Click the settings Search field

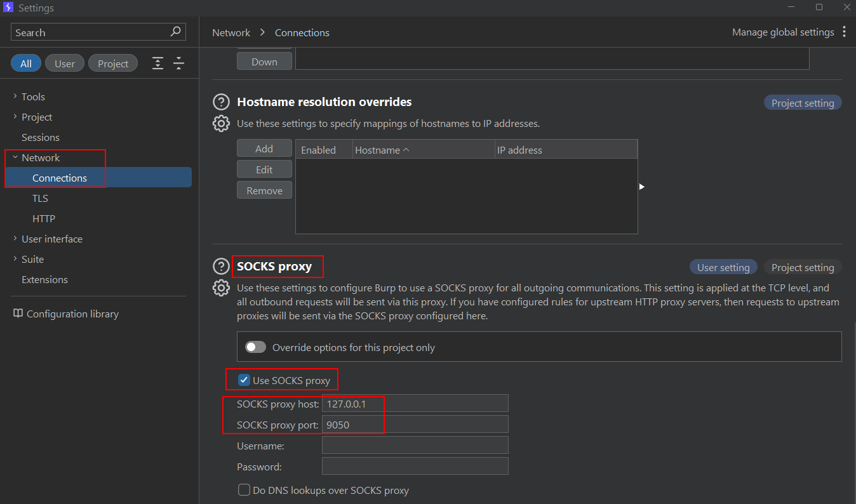[98, 32]
